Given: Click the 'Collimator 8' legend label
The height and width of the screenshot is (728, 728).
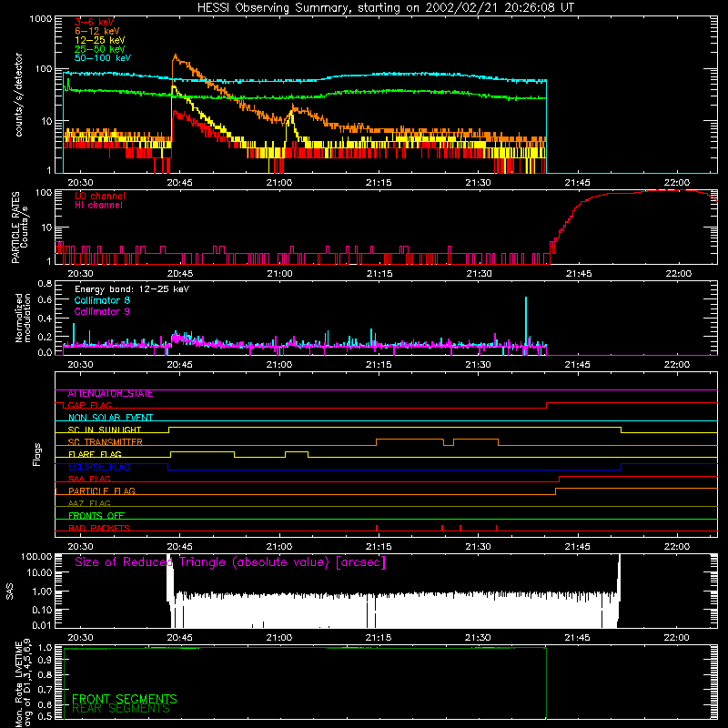Looking at the screenshot, I should [102, 300].
